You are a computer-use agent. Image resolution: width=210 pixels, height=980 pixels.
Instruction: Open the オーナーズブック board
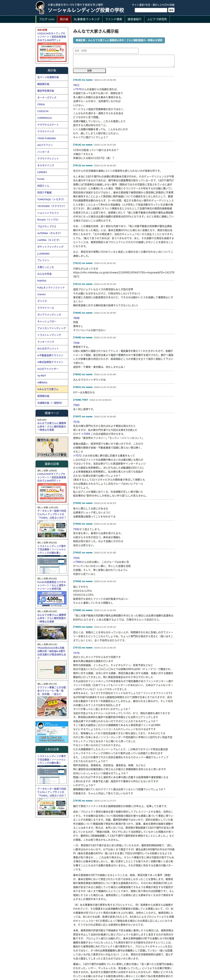tap(52, 98)
